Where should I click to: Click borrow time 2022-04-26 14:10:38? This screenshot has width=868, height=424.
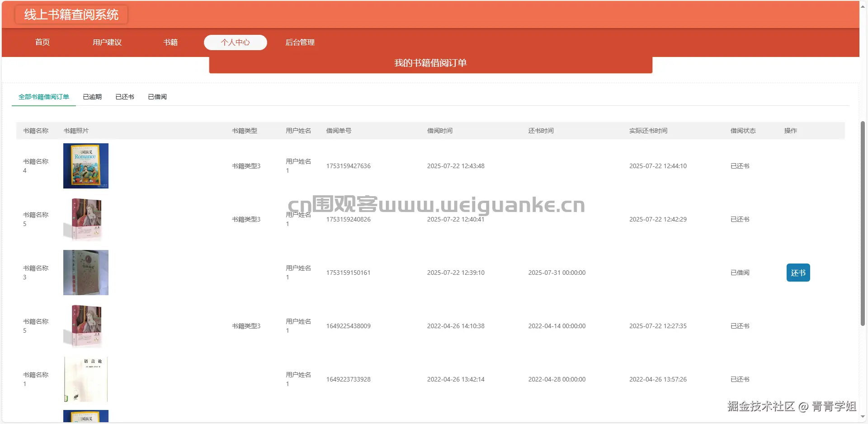pos(456,326)
